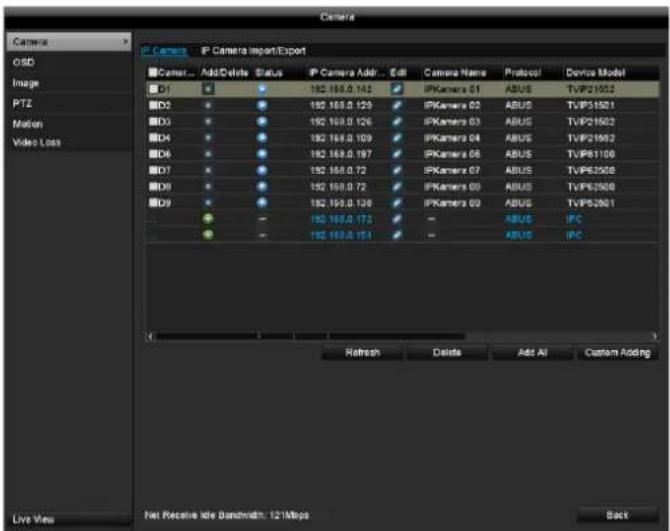Click the 192.168.0.126 address cell
The height and width of the screenshot is (531, 670).
tap(341, 121)
